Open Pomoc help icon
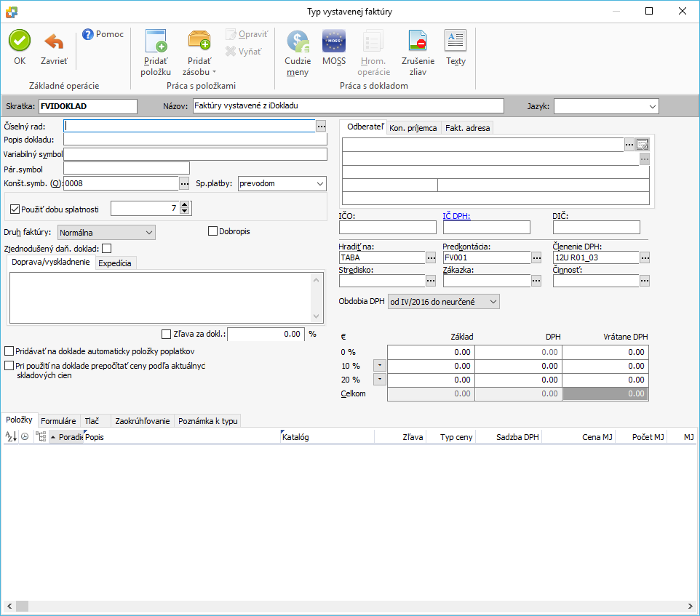Screen dimensions: 700x616 [88, 34]
